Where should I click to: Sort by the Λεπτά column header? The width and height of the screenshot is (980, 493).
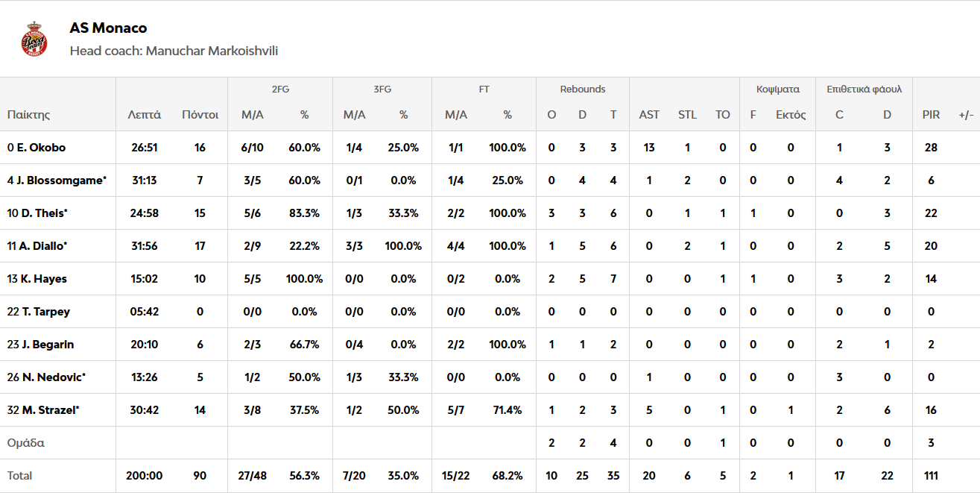[x=144, y=115]
